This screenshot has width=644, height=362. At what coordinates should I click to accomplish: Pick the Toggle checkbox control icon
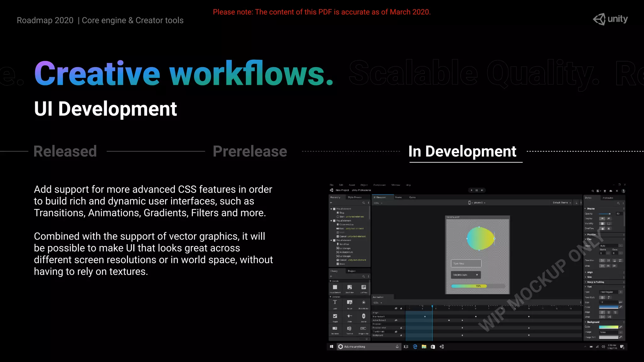[x=335, y=316]
